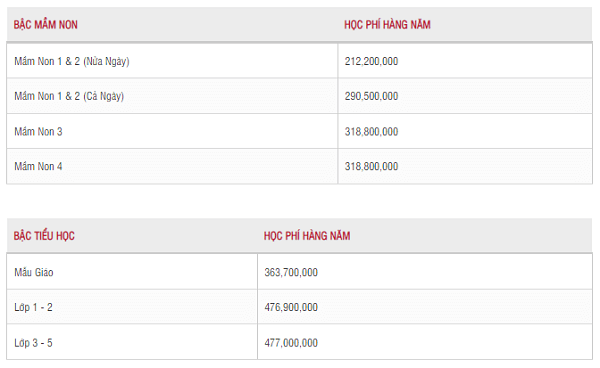The image size is (600, 368).
Task: Click the BẬC MẦM NON header
Action: 46,25
